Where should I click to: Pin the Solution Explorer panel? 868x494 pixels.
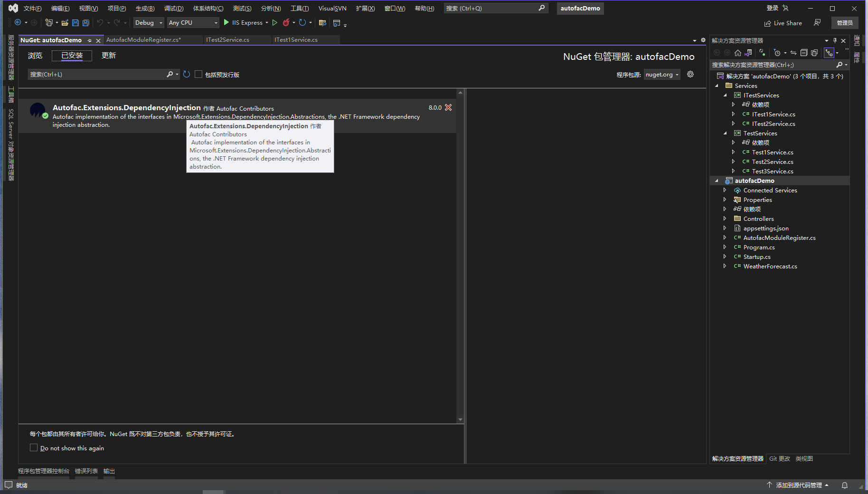click(x=835, y=40)
